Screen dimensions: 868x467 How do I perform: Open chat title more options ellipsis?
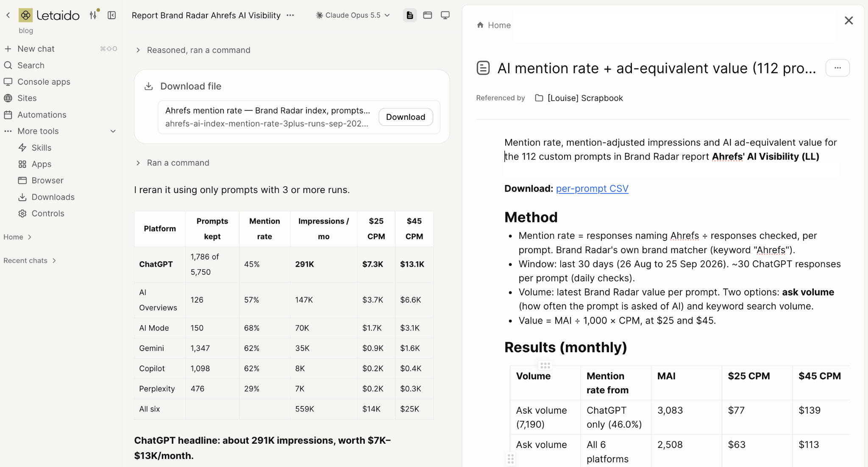[290, 15]
